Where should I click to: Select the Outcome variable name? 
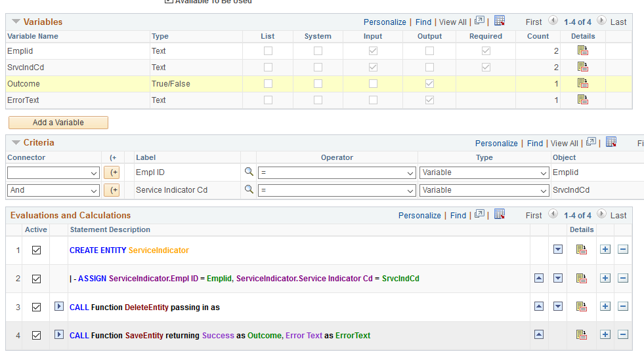pos(24,84)
